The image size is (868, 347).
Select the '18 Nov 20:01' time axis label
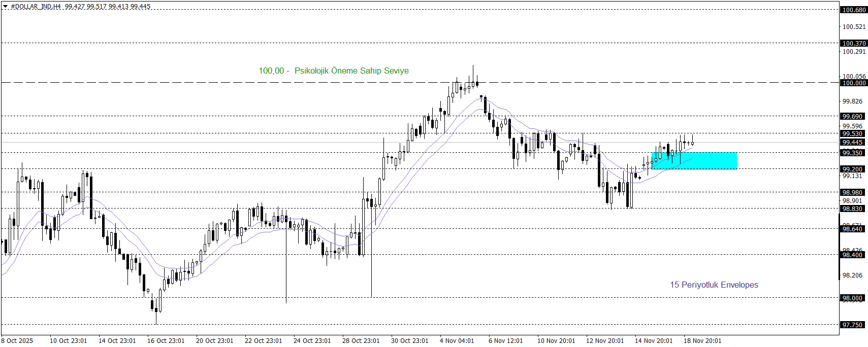tap(702, 341)
